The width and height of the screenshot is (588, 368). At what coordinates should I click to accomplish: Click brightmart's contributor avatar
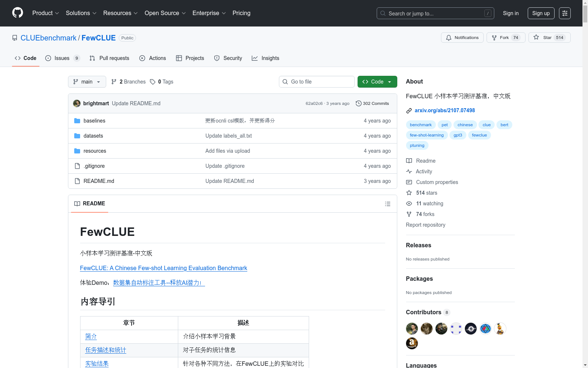click(412, 328)
